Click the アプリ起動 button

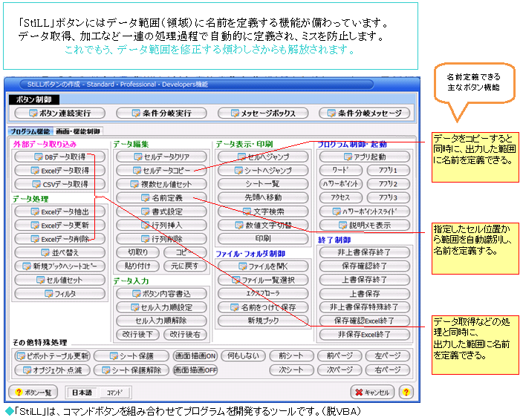[364, 157]
